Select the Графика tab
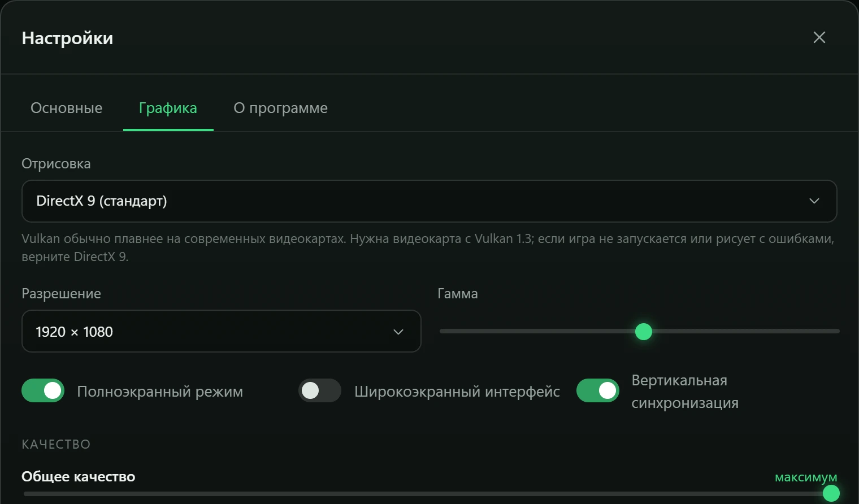859x504 pixels. pos(168,108)
